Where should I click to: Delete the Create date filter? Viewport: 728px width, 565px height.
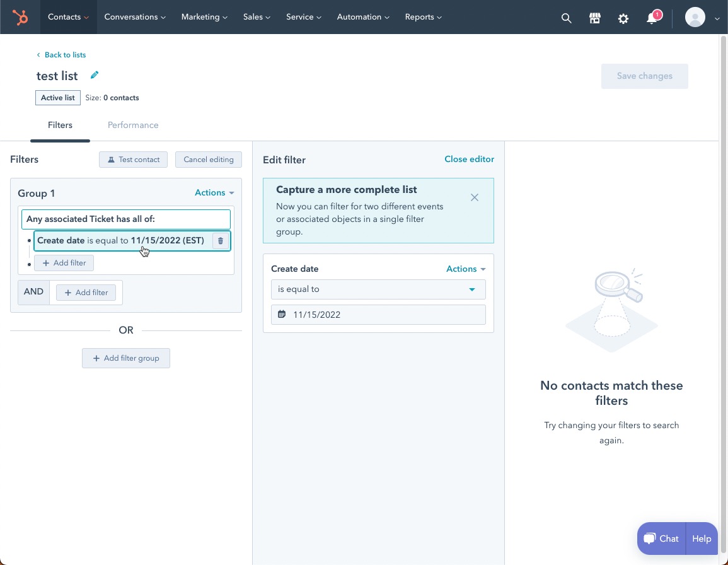click(220, 241)
